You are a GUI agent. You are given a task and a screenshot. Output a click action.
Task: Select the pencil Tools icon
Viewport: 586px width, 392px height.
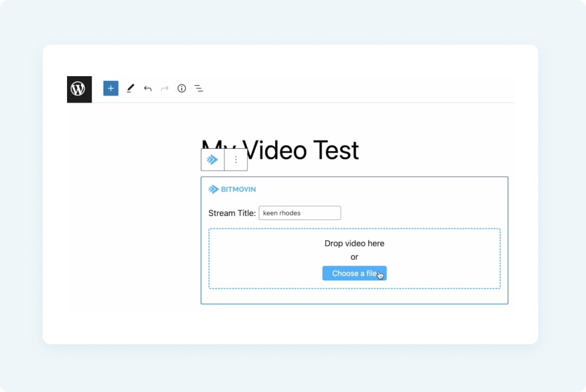(130, 88)
